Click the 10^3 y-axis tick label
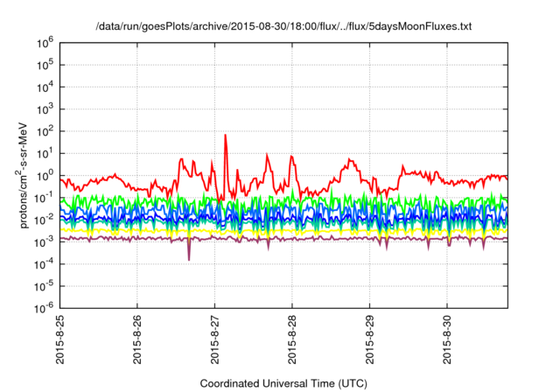Viewport: 560px width, 392px height. click(x=45, y=109)
